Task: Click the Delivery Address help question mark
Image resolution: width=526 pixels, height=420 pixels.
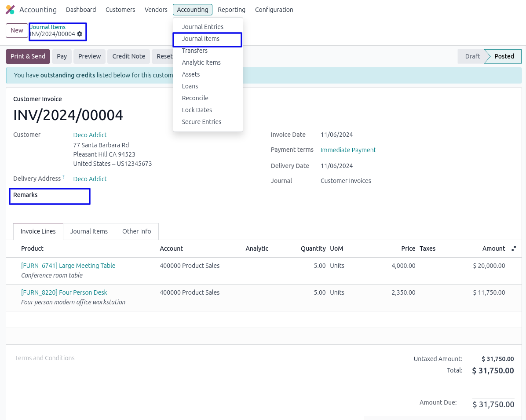Action: [x=63, y=177]
